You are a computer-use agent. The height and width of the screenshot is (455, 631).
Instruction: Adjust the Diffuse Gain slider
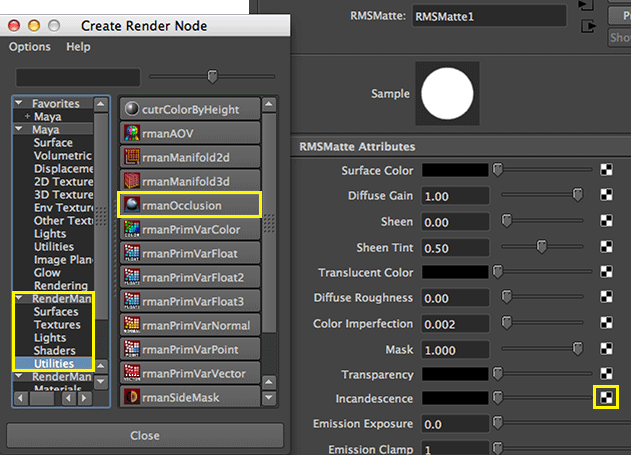[578, 195]
